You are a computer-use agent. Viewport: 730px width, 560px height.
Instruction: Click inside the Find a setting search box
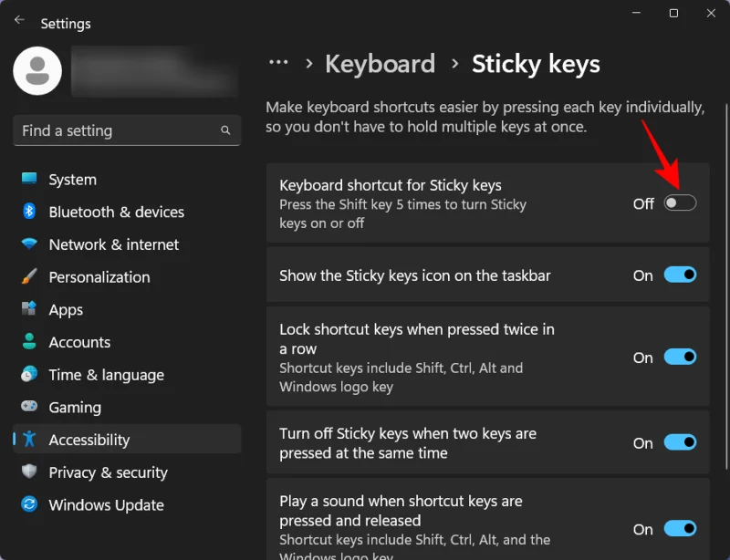[x=119, y=130]
